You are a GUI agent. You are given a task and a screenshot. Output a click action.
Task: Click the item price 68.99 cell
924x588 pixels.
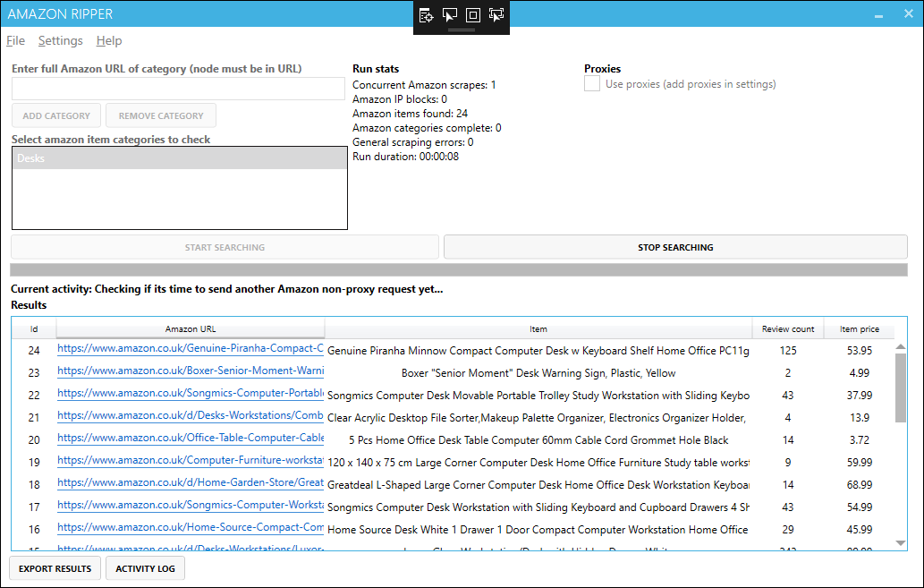[860, 485]
